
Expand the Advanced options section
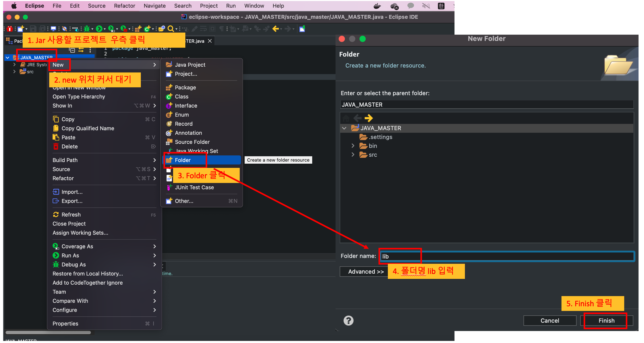click(365, 272)
